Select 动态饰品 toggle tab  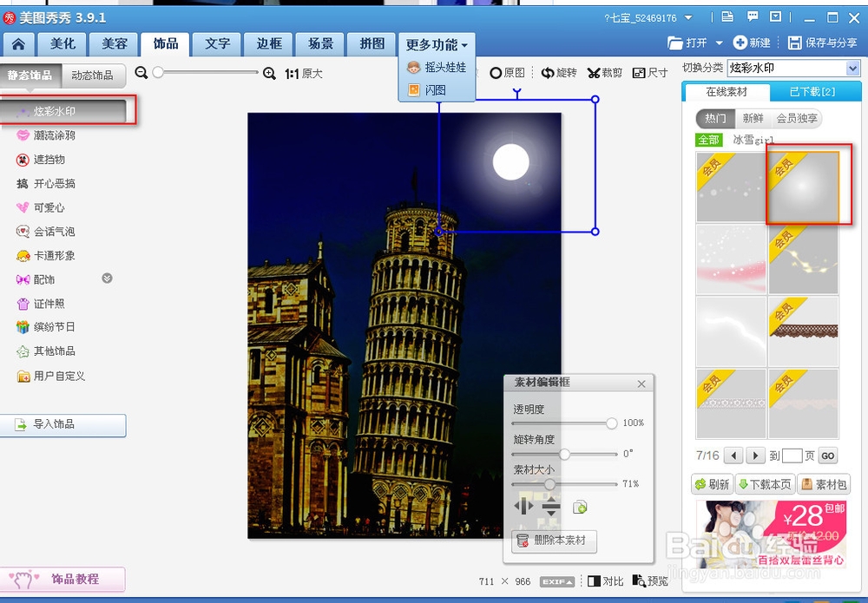pos(93,75)
